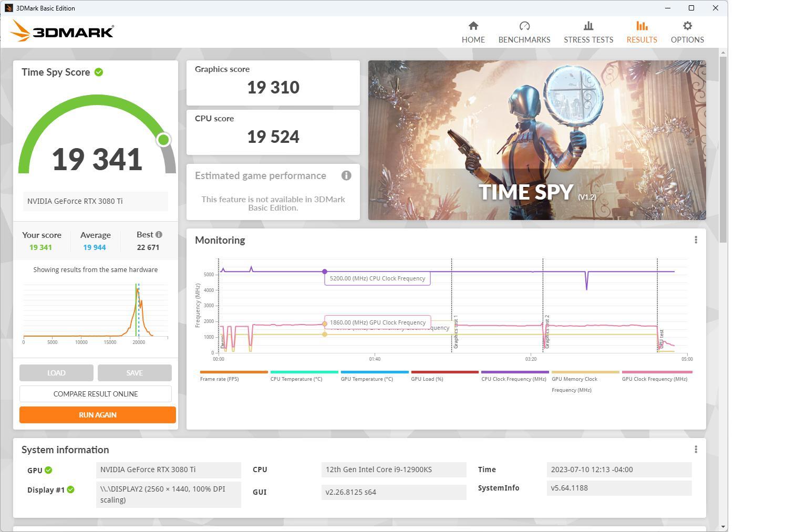Click the GPU validation checkmark icon
Viewport: 807px width, 532px height.
48,470
